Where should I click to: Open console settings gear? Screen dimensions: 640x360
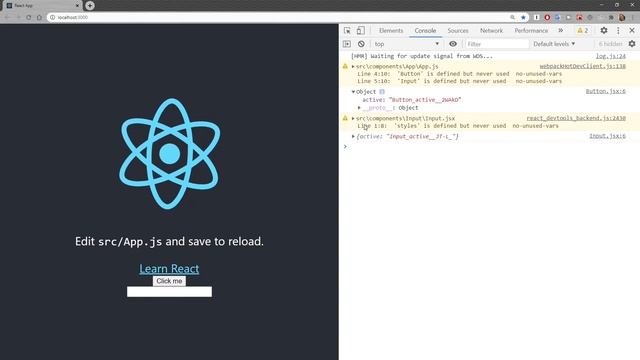632,44
